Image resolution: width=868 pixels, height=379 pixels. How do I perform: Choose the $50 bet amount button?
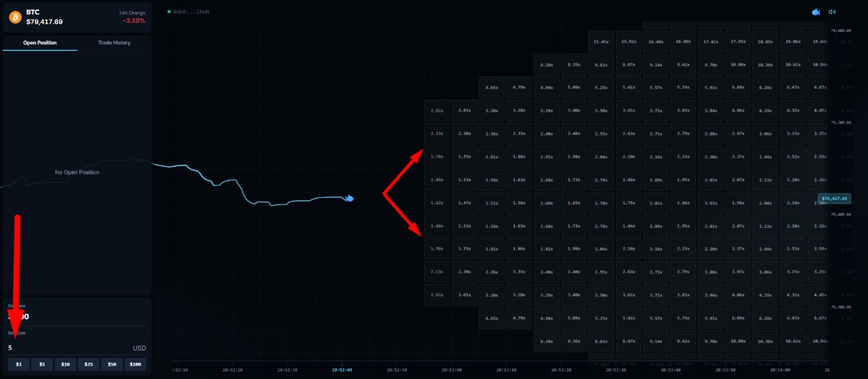(112, 364)
